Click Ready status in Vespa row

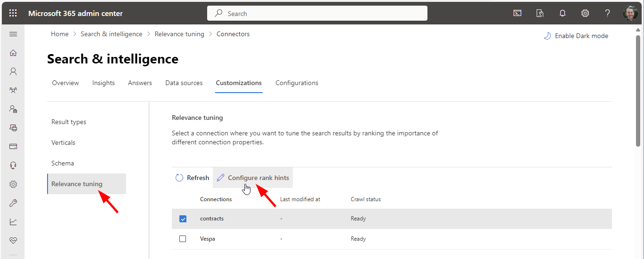click(358, 239)
